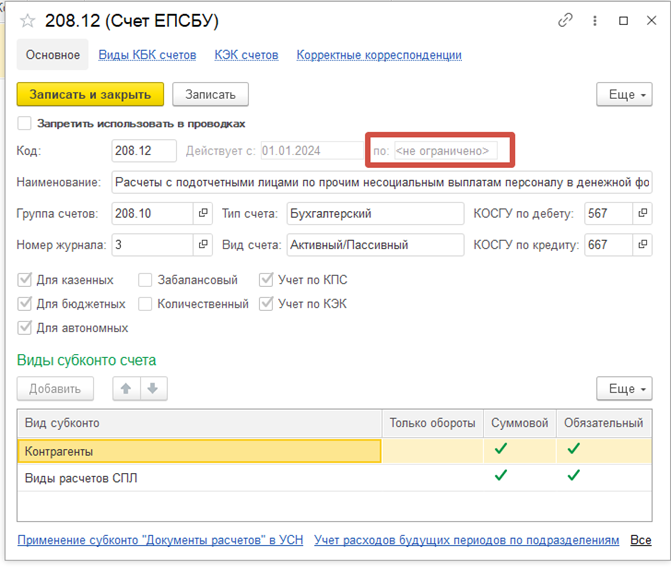Click КОСГУ по дебету 567 field
Screen dimensions: 671x570
tap(609, 213)
